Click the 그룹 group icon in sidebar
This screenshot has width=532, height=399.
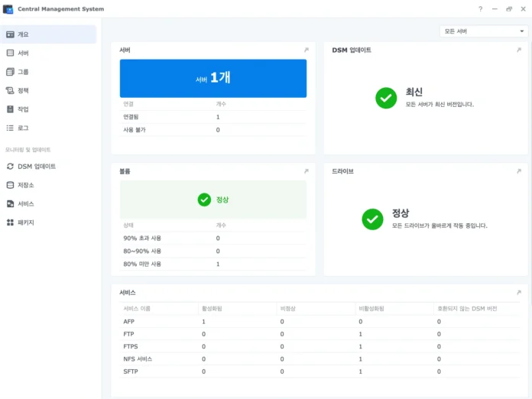(x=10, y=72)
